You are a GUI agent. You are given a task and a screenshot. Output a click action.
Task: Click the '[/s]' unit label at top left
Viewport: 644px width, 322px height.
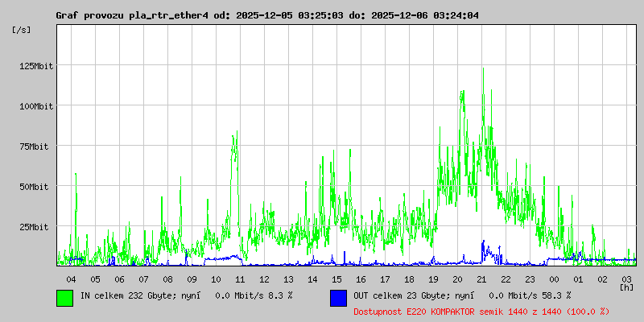click(22, 30)
